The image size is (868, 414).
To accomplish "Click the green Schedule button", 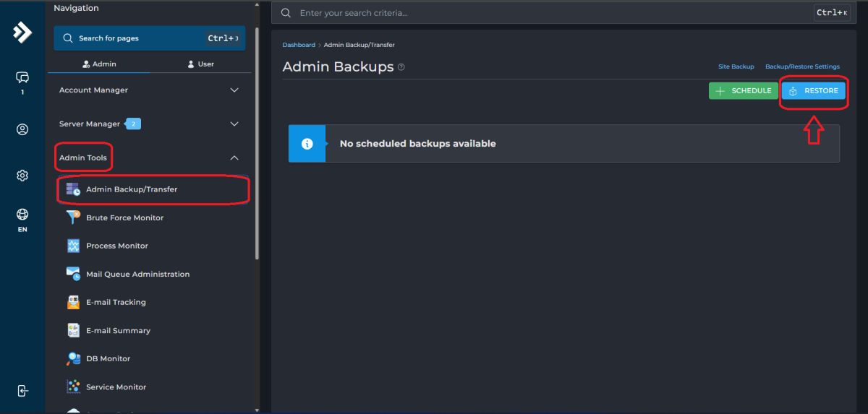I will [x=743, y=91].
